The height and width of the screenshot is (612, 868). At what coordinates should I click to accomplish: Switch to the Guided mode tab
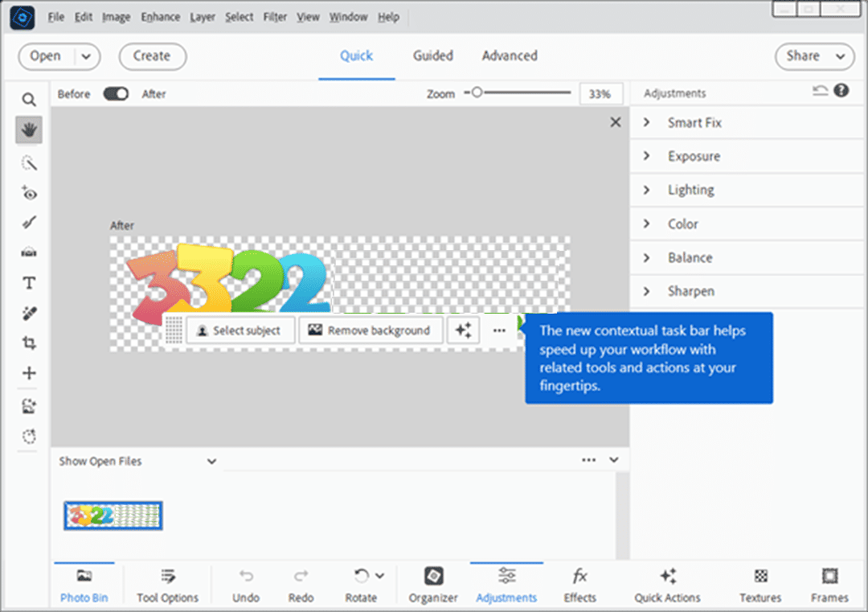[433, 56]
